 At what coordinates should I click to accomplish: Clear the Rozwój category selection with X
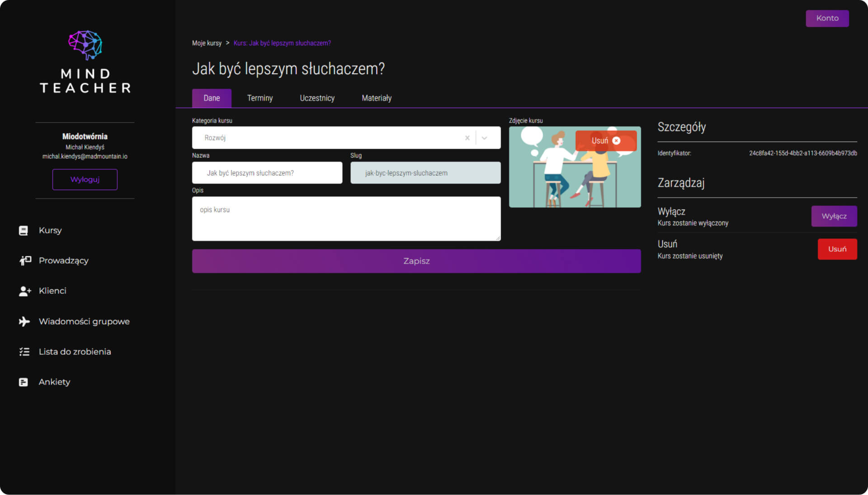(467, 138)
